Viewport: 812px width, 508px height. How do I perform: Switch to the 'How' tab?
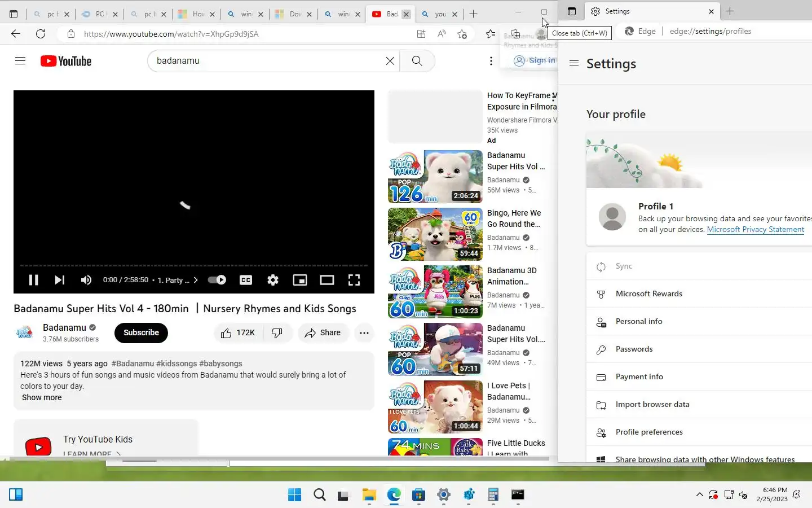pyautogui.click(x=197, y=14)
